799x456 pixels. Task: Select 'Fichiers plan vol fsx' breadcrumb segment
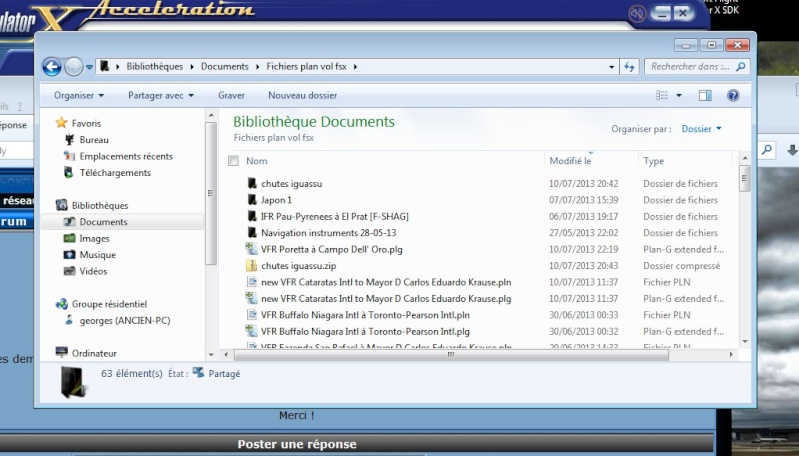306,66
